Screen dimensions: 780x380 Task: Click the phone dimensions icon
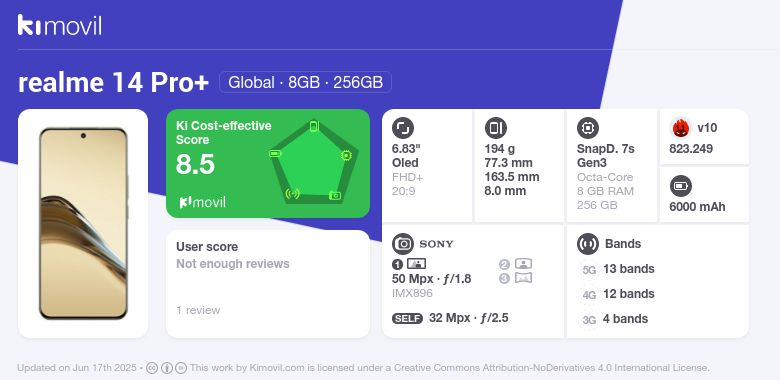tap(495, 128)
